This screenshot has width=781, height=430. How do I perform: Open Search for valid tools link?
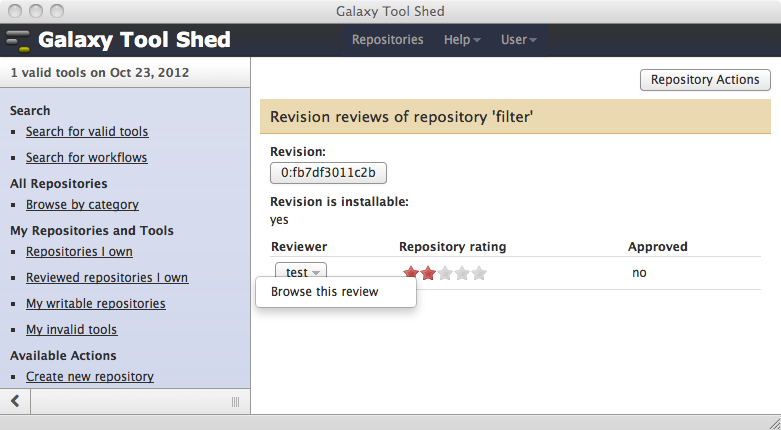pos(87,132)
